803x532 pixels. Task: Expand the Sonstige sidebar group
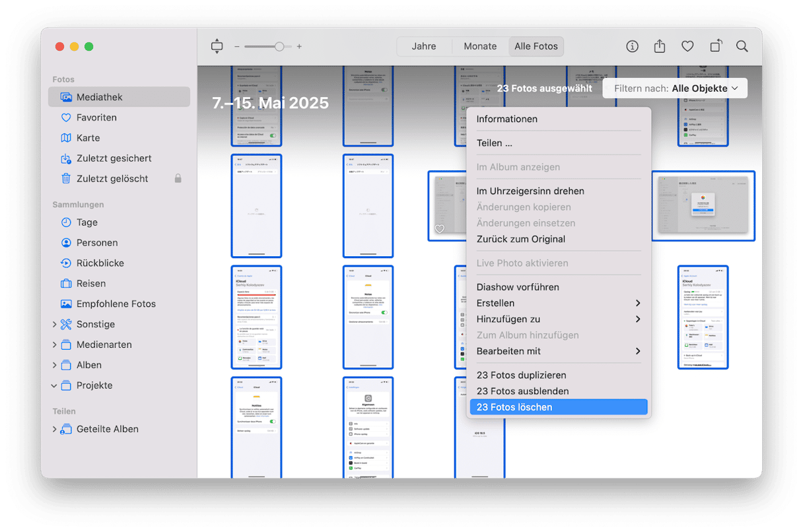click(x=55, y=325)
